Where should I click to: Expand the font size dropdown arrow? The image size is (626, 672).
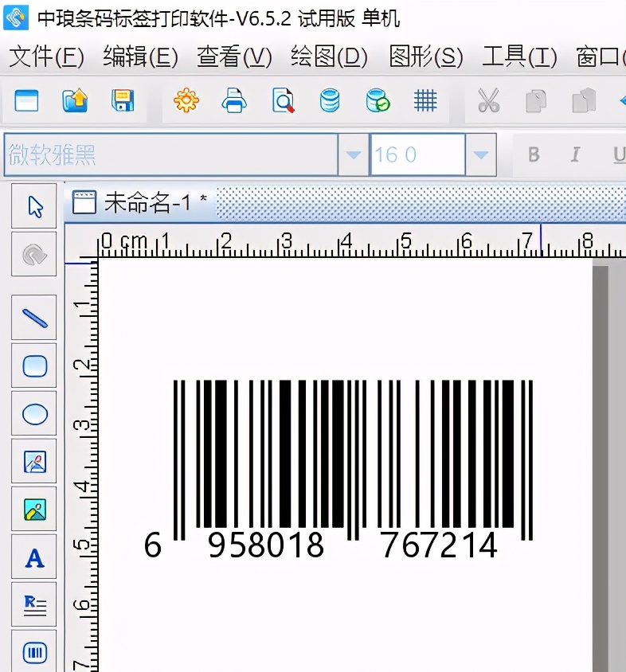click(481, 154)
